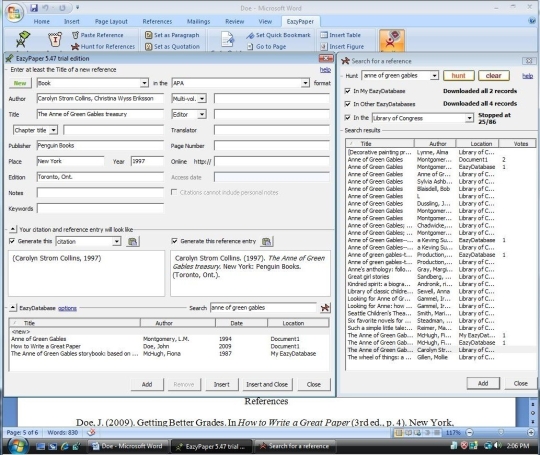Click zoom out minus button
Viewport: 540px width, 455px height.
click(x=469, y=432)
